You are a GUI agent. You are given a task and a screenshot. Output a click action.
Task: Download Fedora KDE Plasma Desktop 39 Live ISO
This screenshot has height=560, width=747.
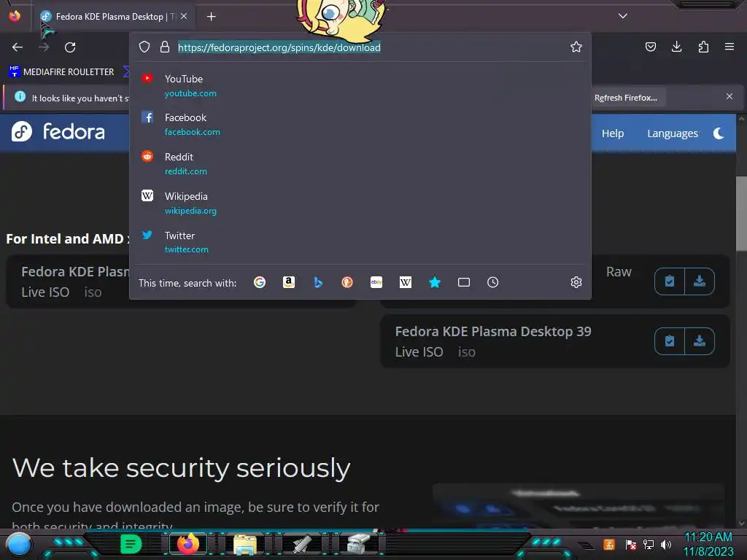click(700, 341)
